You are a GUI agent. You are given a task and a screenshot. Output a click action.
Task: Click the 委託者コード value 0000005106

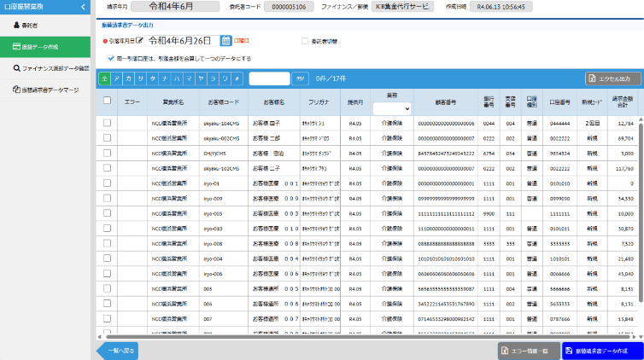pos(289,7)
